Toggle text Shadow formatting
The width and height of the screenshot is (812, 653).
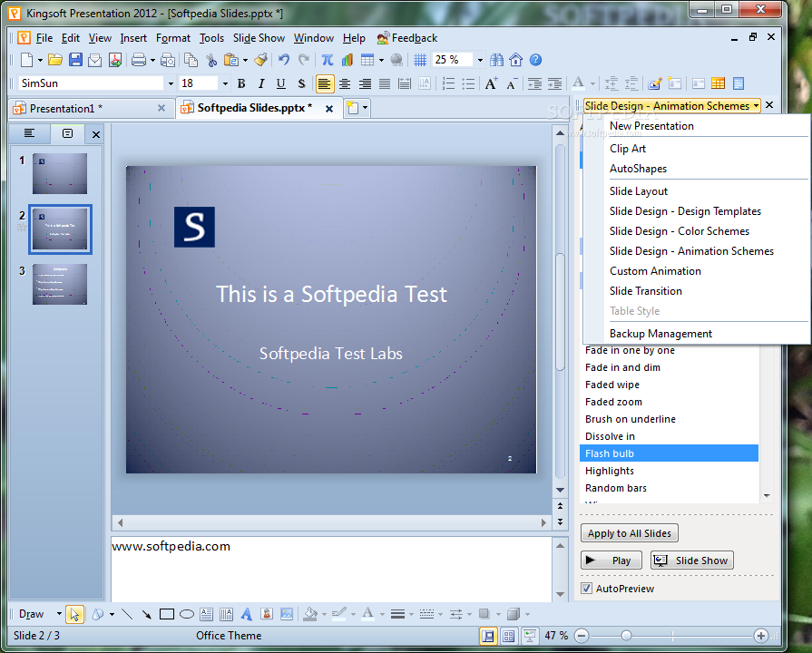[301, 83]
